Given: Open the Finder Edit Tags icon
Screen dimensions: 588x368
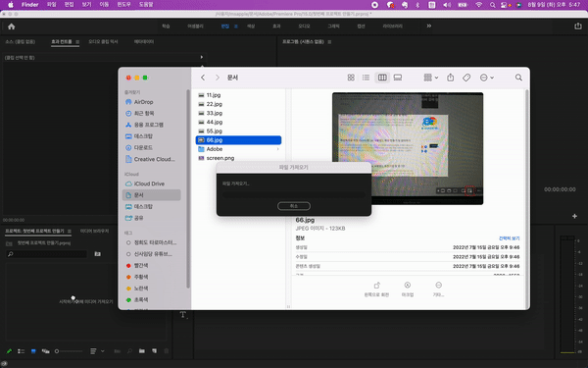Looking at the screenshot, I should [x=466, y=78].
